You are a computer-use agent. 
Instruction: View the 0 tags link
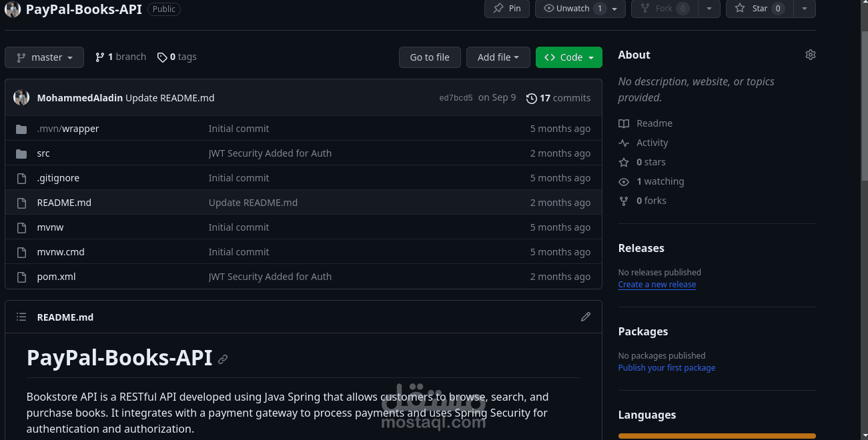pos(177,57)
